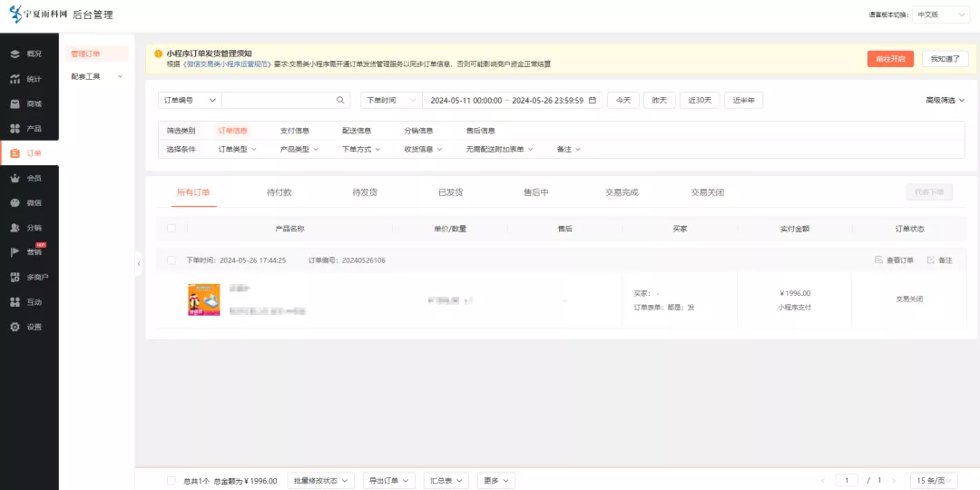
Task: Tick the select-all checkbox in table header
Action: click(x=171, y=228)
